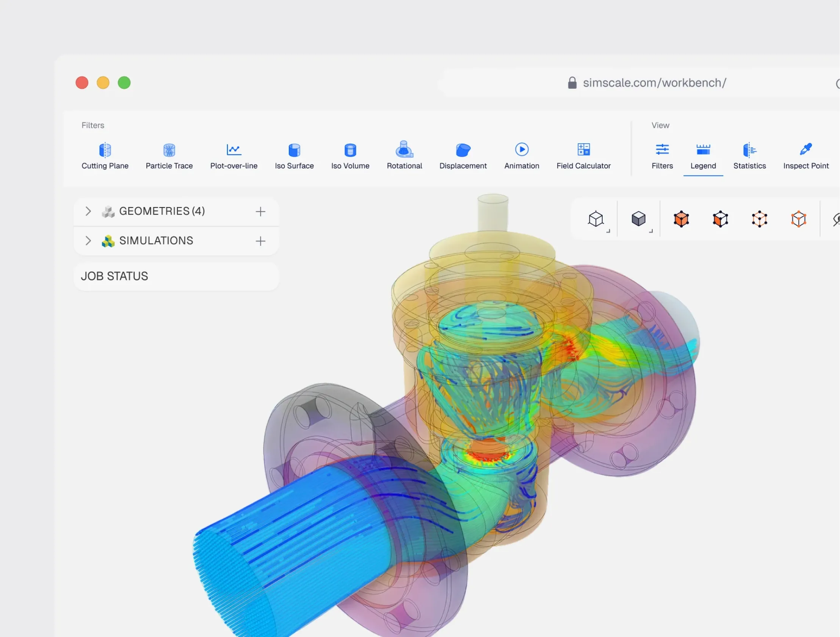Add an Iso Surface filter
840x637 pixels.
[294, 156]
